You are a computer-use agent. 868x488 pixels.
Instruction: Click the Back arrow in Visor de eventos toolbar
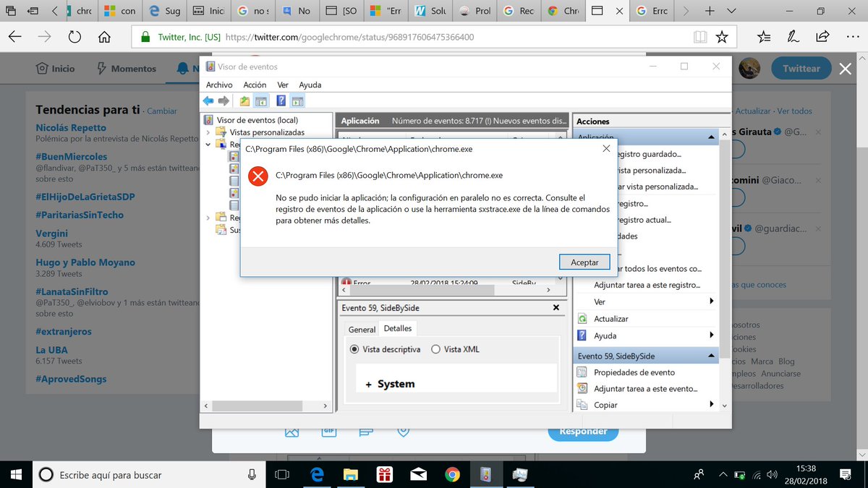(208, 101)
